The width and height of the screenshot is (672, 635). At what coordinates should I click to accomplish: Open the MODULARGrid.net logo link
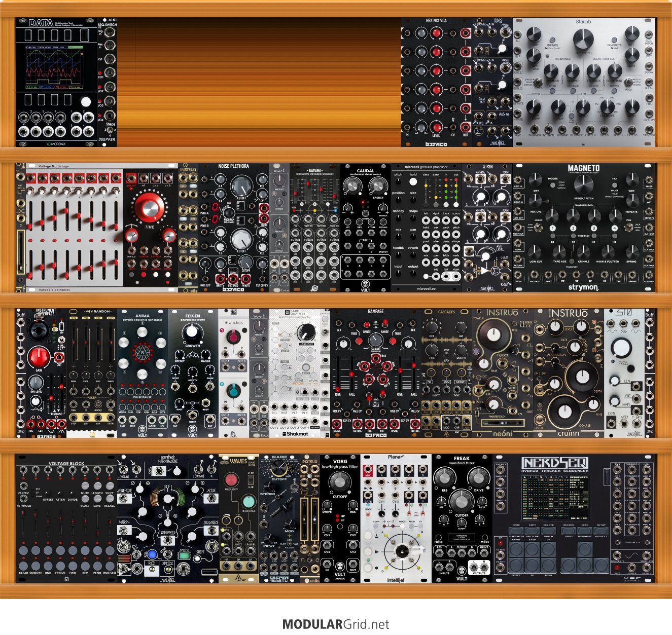pyautogui.click(x=336, y=624)
